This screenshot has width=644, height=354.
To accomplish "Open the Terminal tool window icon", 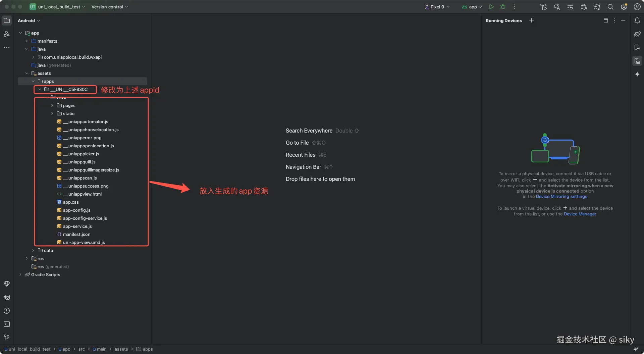I will (x=7, y=324).
